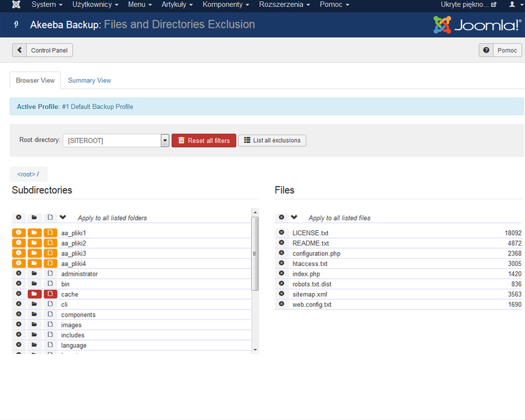Click skip-subdirectories icon for administrator folder
This screenshot has width=525, height=420.
(x=34, y=273)
